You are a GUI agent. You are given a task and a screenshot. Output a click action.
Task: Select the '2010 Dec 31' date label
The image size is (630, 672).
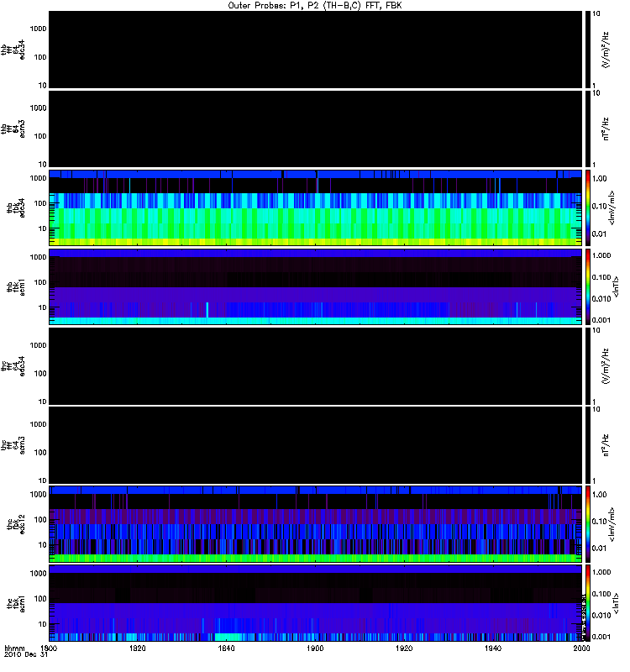(26, 654)
